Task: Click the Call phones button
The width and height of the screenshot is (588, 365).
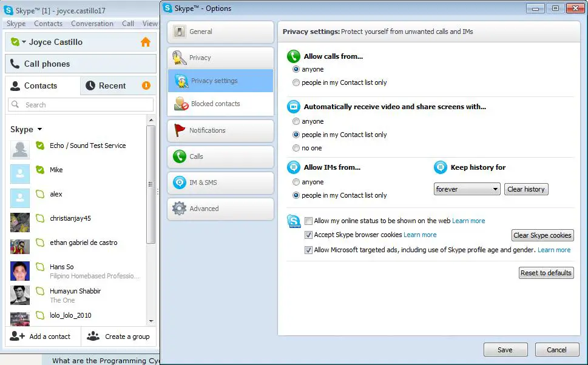Action: 81,64
